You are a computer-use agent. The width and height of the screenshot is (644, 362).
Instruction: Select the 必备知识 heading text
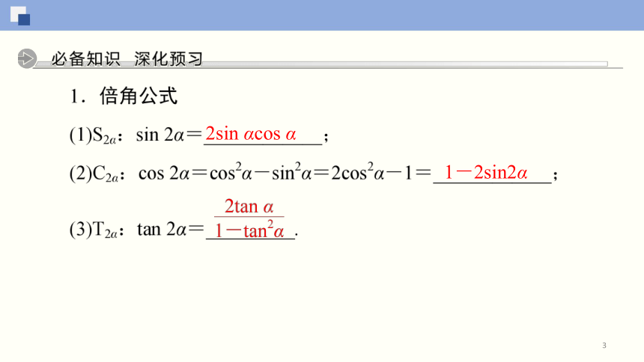tap(85, 59)
